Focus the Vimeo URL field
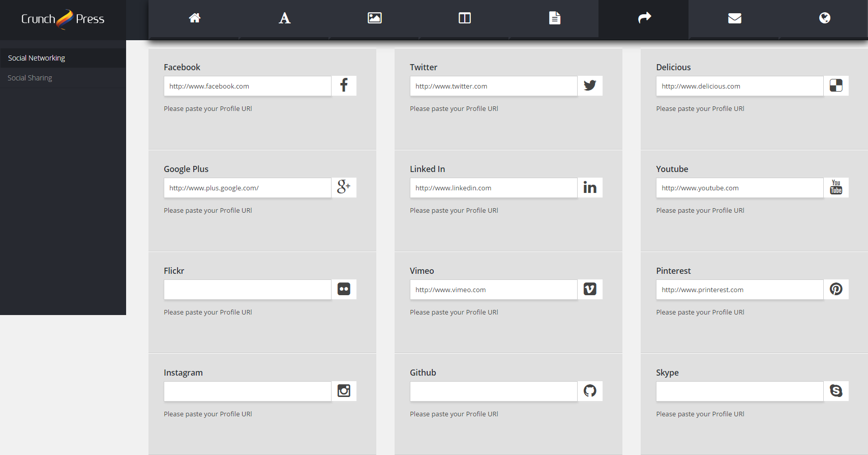Screen dimensions: 868x455 coord(494,290)
